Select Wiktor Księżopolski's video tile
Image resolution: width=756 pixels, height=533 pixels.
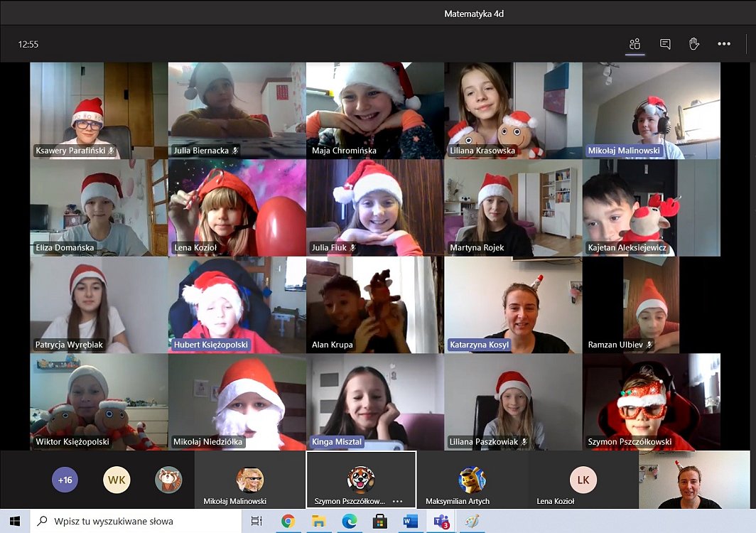(99, 402)
